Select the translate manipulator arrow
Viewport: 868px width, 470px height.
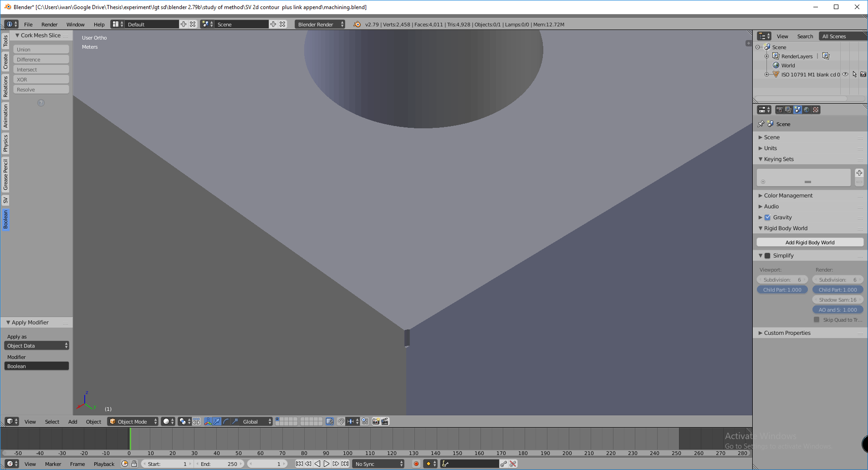tap(217, 421)
